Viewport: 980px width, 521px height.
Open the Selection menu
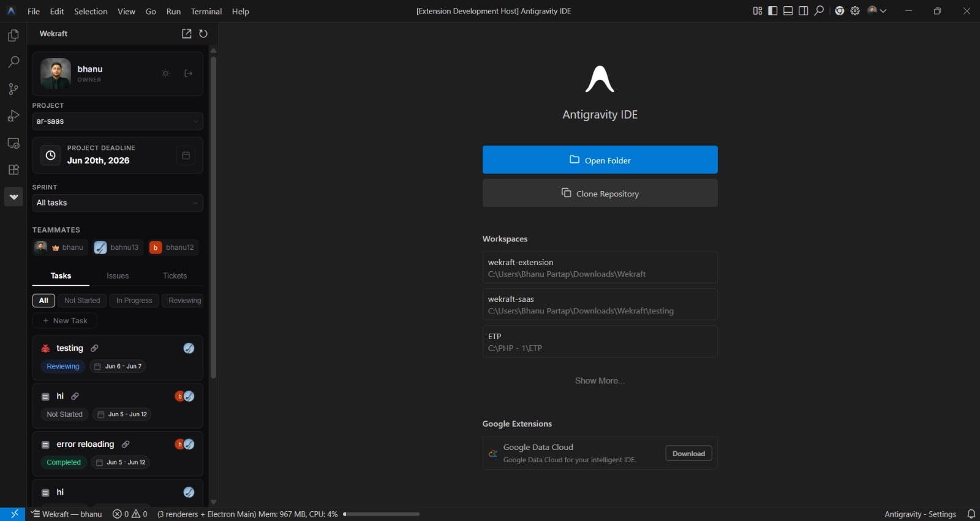(91, 11)
